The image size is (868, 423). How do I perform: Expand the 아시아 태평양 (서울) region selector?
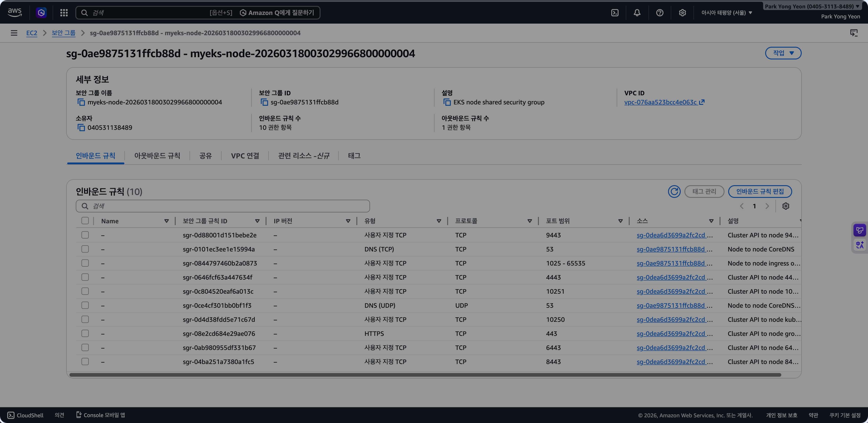(726, 13)
